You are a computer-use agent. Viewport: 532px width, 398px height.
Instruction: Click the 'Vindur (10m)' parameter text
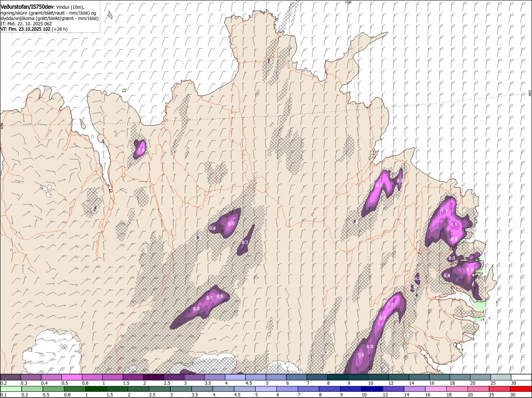[x=69, y=7]
